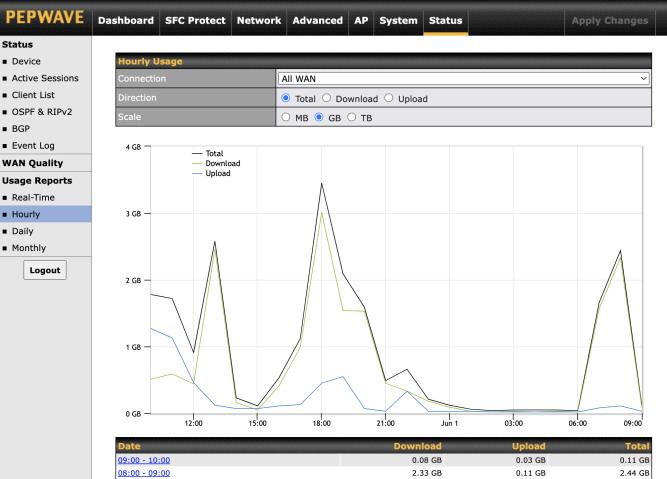This screenshot has height=479, width=667.
Task: Select the TB scale radio button
Action: point(351,117)
